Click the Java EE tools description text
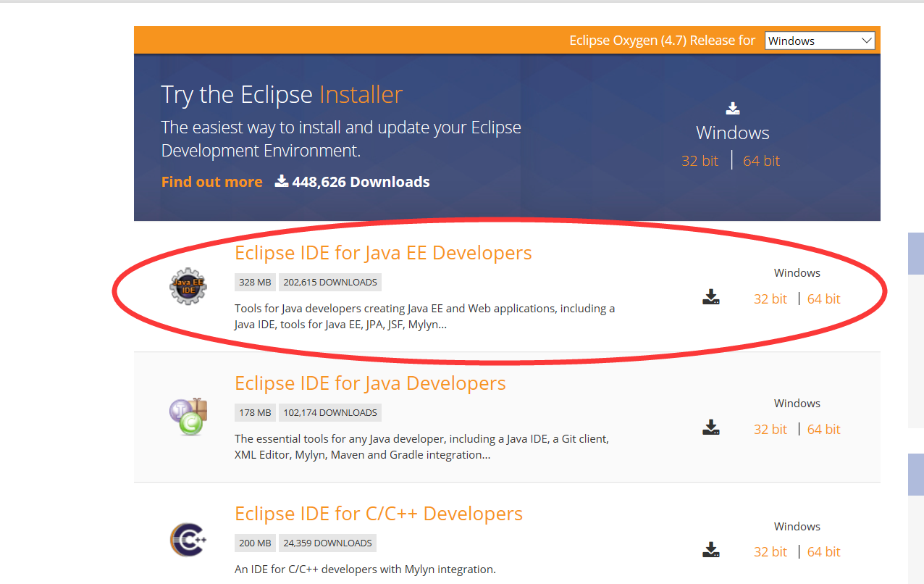Screen dimensions: 924x584 (425, 317)
